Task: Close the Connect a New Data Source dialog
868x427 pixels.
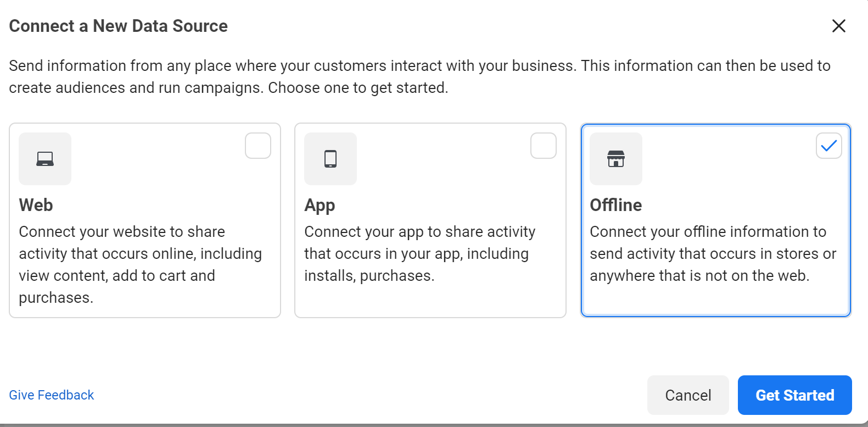Action: 838,26
